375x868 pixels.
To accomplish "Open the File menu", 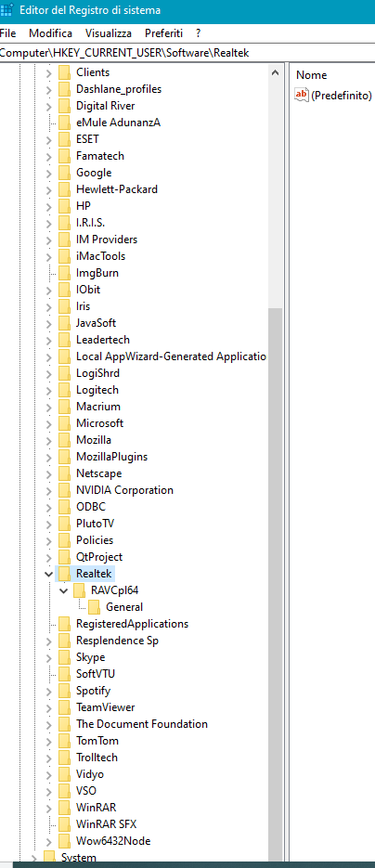I will tap(7, 33).
